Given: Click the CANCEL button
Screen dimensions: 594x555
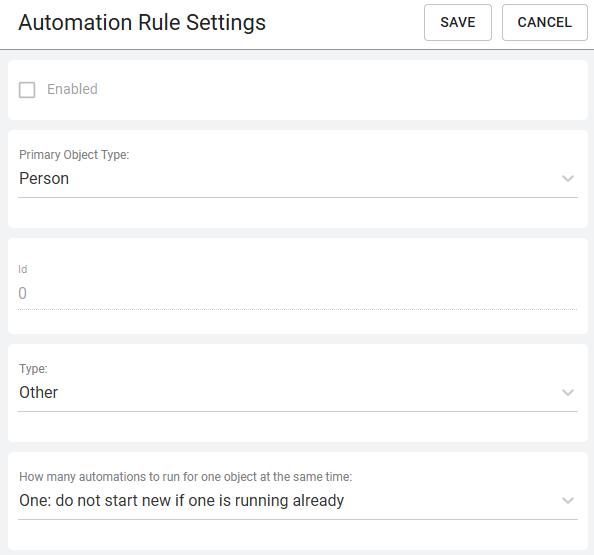Looking at the screenshot, I should tap(544, 22).
